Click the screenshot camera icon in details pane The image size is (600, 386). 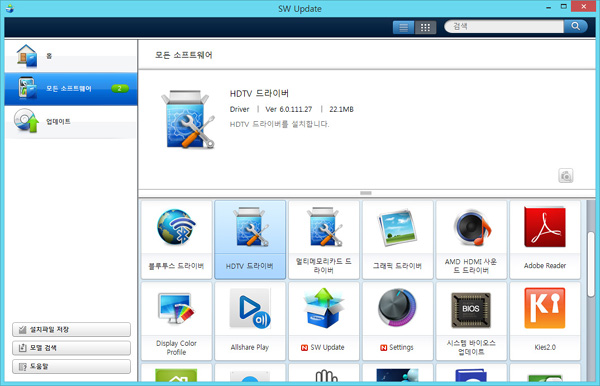click(x=566, y=176)
